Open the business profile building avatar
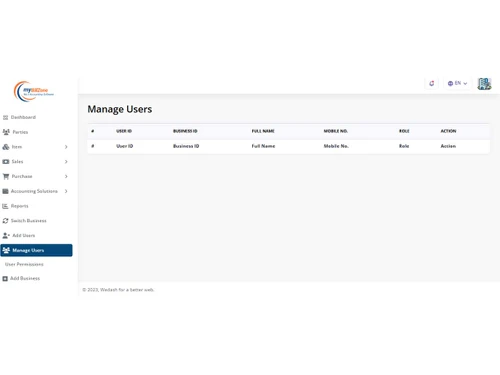The height and width of the screenshot is (375, 500). tap(484, 84)
